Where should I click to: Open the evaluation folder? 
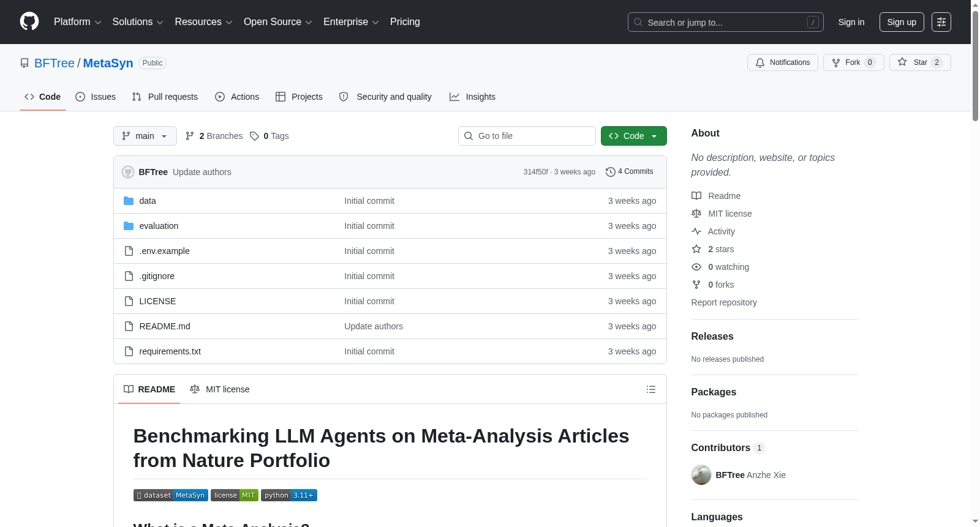click(159, 226)
